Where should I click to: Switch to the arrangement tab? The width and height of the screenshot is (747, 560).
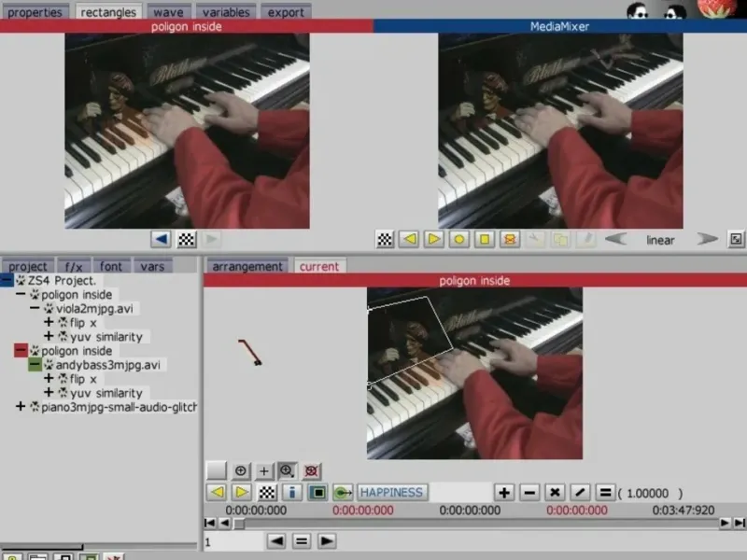[x=247, y=266]
